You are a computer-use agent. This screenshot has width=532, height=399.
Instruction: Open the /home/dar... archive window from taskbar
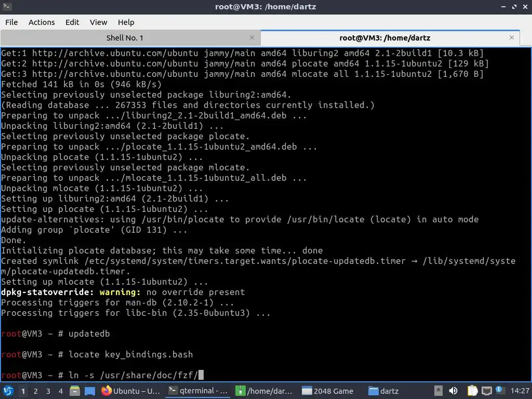pos(264,391)
